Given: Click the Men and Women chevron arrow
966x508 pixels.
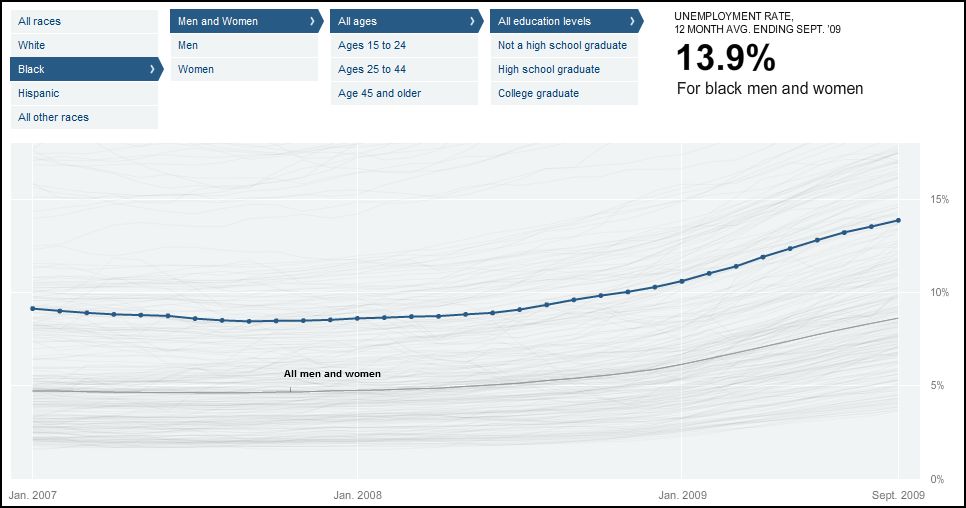Looking at the screenshot, I should 312,21.
